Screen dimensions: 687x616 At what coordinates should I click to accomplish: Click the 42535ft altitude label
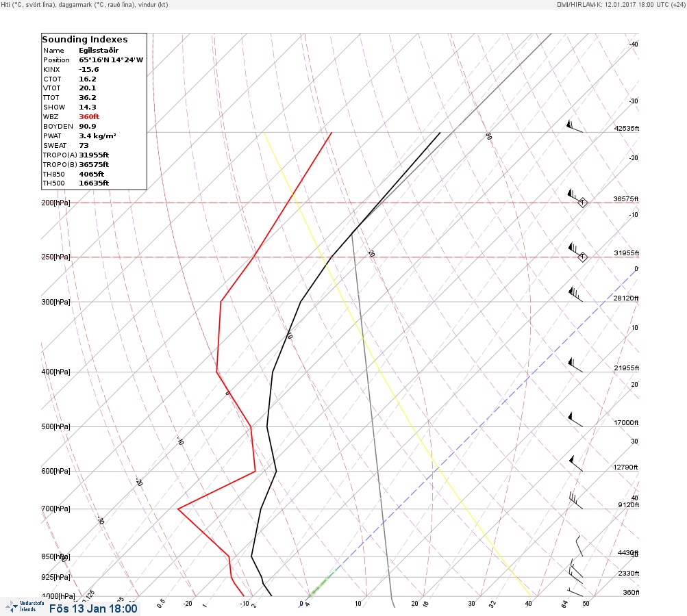pos(627,128)
